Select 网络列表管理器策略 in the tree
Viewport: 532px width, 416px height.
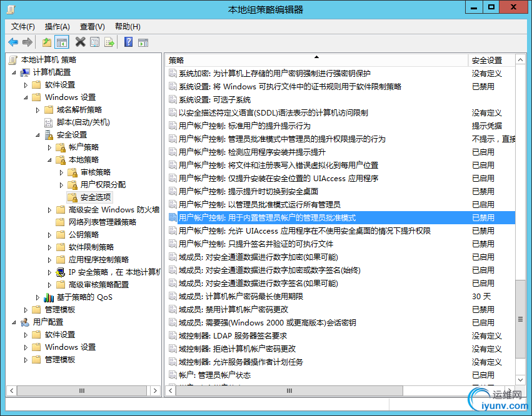(103, 222)
